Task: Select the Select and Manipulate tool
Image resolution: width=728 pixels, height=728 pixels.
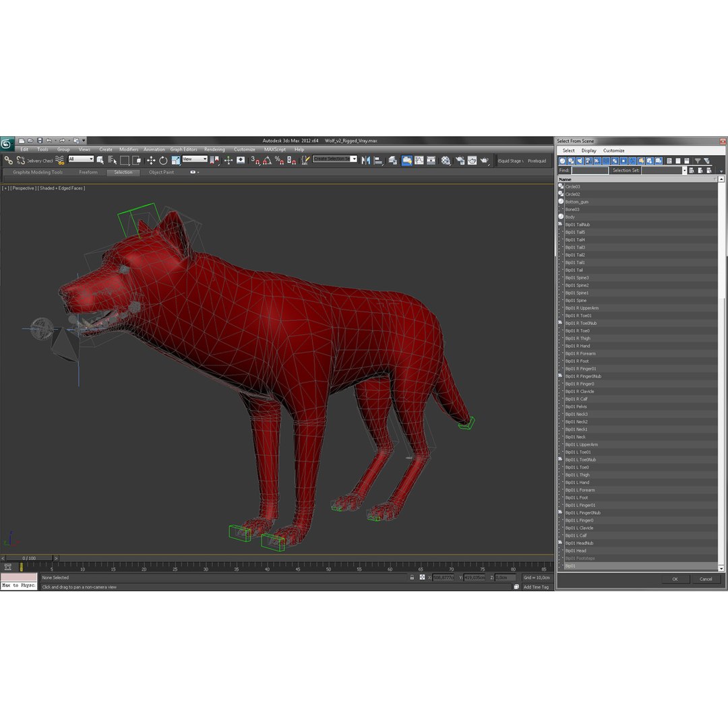Action: tap(228, 160)
